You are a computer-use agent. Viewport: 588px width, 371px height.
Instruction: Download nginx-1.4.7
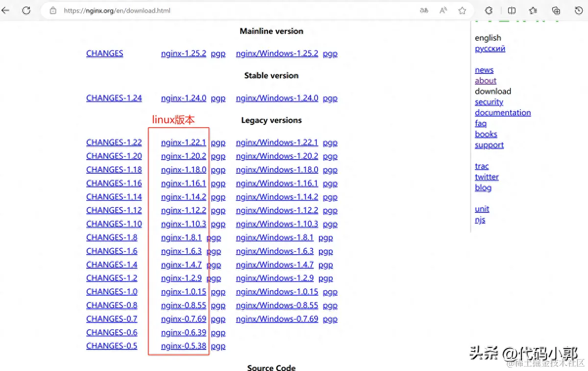pos(181,265)
